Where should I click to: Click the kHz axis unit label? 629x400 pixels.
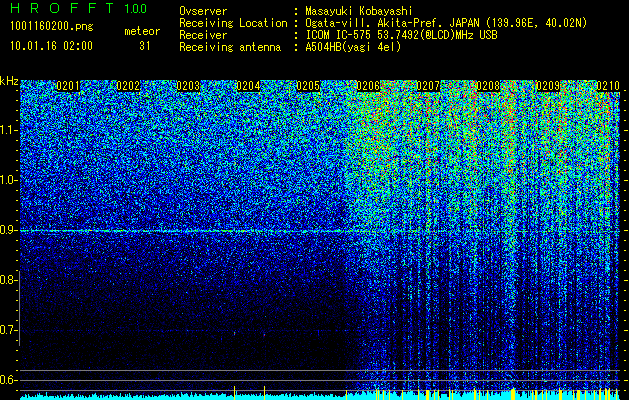[x=9, y=81]
